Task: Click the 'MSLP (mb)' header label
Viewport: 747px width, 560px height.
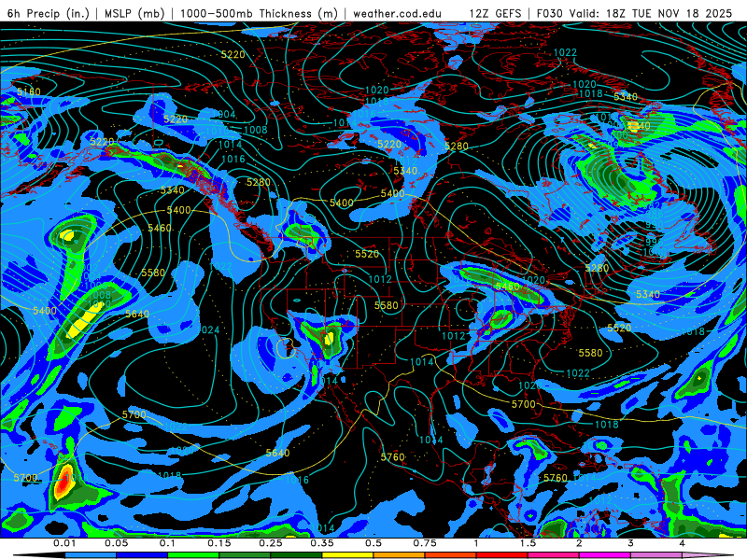Action: coord(134,13)
